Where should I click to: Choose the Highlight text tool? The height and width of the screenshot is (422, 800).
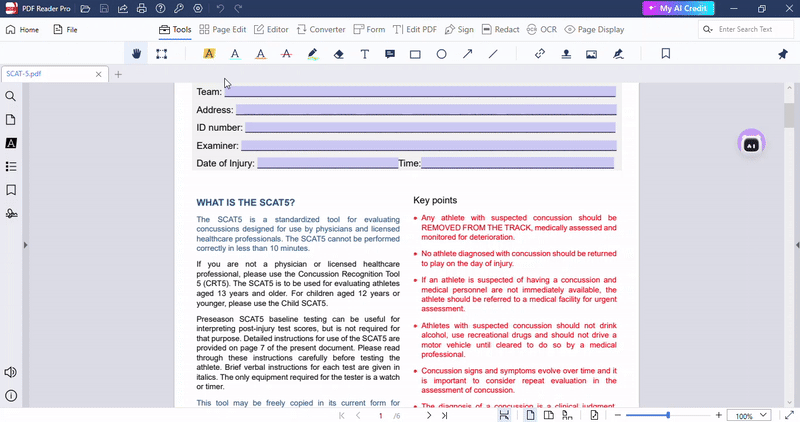(209, 54)
